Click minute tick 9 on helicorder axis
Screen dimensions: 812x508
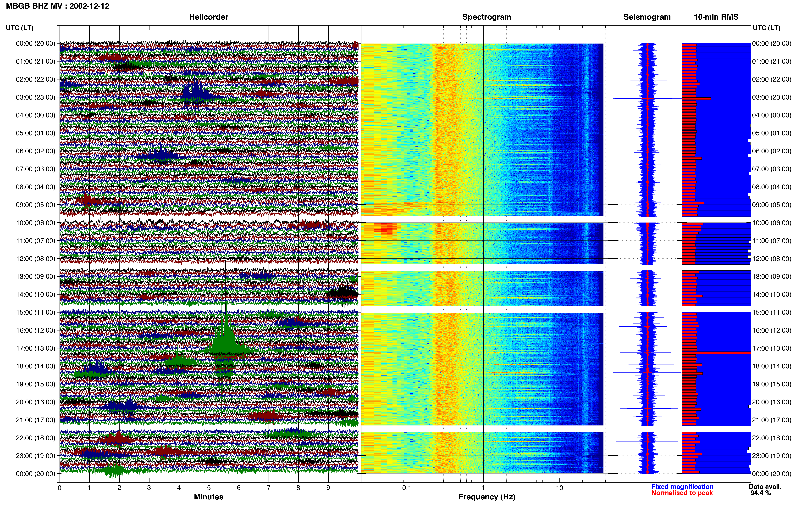pyautogui.click(x=328, y=488)
